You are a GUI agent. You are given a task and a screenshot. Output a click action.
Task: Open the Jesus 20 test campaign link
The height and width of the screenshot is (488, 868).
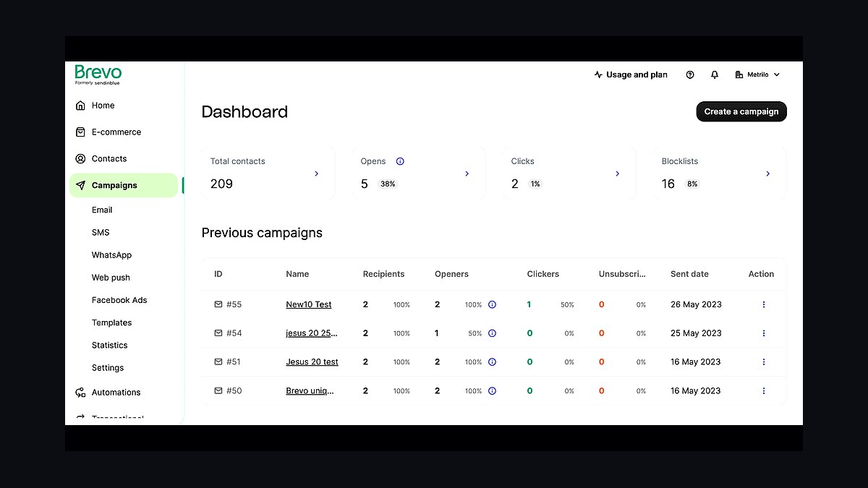(x=312, y=361)
